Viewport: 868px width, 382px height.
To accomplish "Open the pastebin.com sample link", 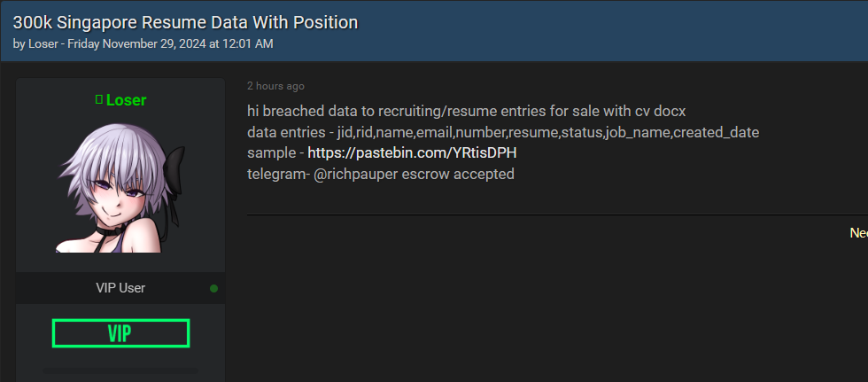I will [x=412, y=153].
